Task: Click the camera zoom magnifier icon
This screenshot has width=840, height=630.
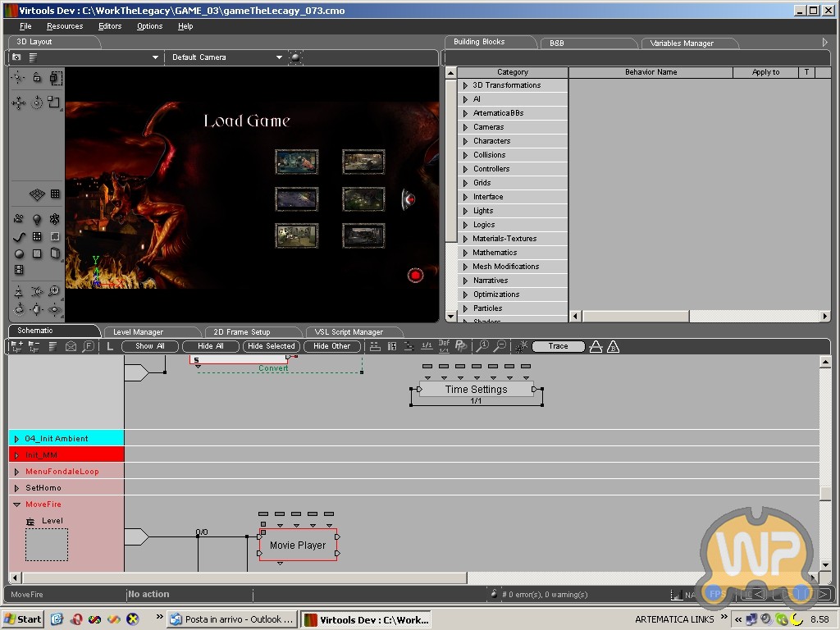Action: point(55,292)
